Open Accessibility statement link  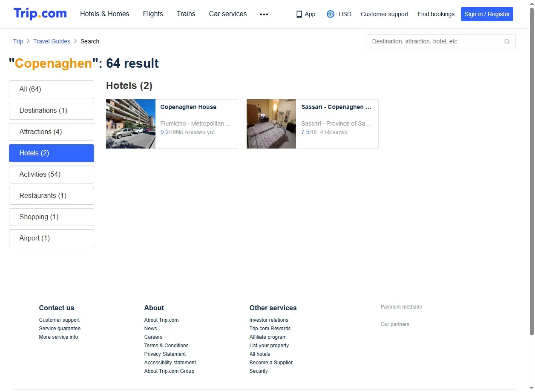click(x=170, y=363)
